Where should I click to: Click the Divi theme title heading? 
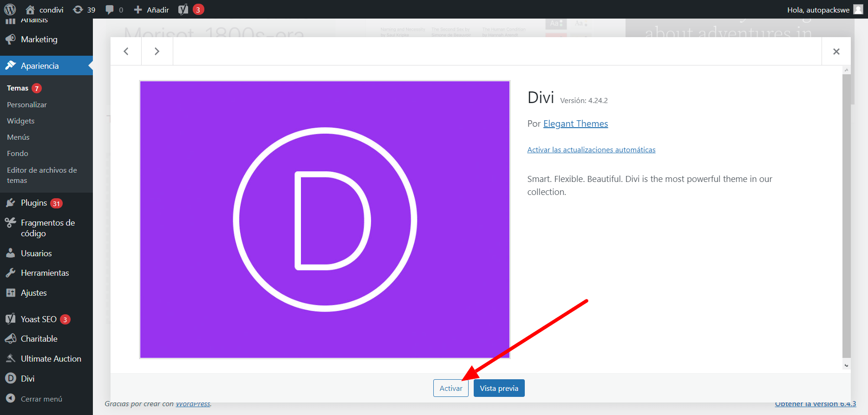point(541,97)
